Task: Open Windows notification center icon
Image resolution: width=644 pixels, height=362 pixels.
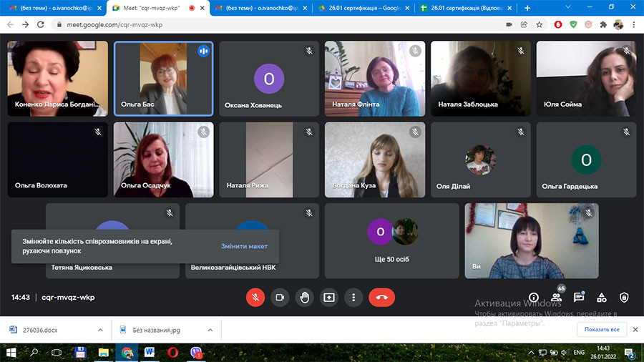Action: 629,353
